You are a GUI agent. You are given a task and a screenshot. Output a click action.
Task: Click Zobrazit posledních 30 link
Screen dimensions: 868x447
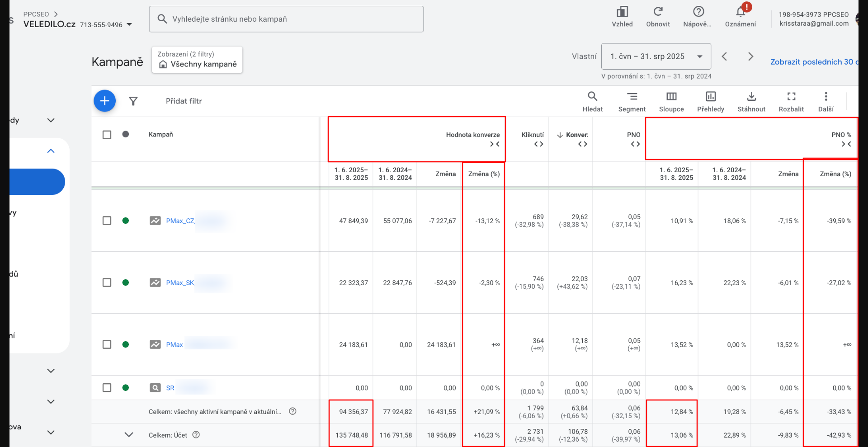(813, 62)
